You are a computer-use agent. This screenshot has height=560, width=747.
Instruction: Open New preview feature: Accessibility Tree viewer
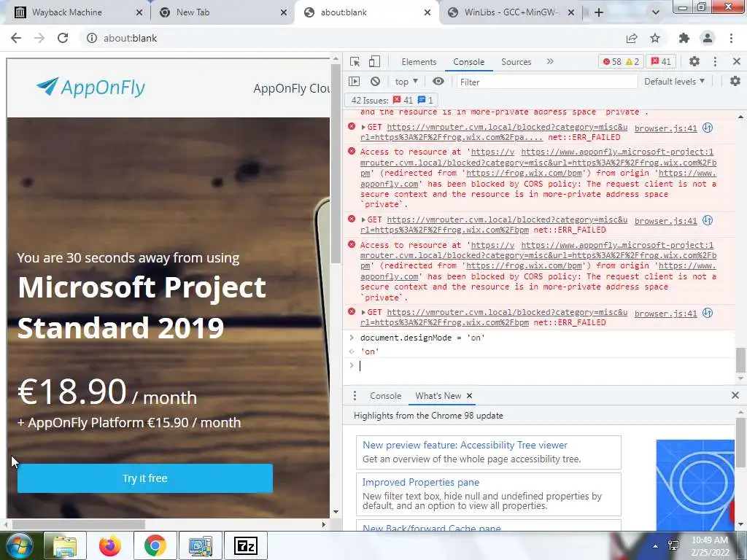(465, 445)
